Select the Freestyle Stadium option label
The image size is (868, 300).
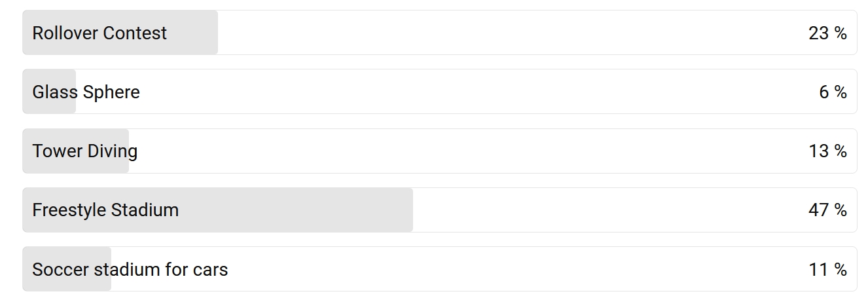point(105,210)
